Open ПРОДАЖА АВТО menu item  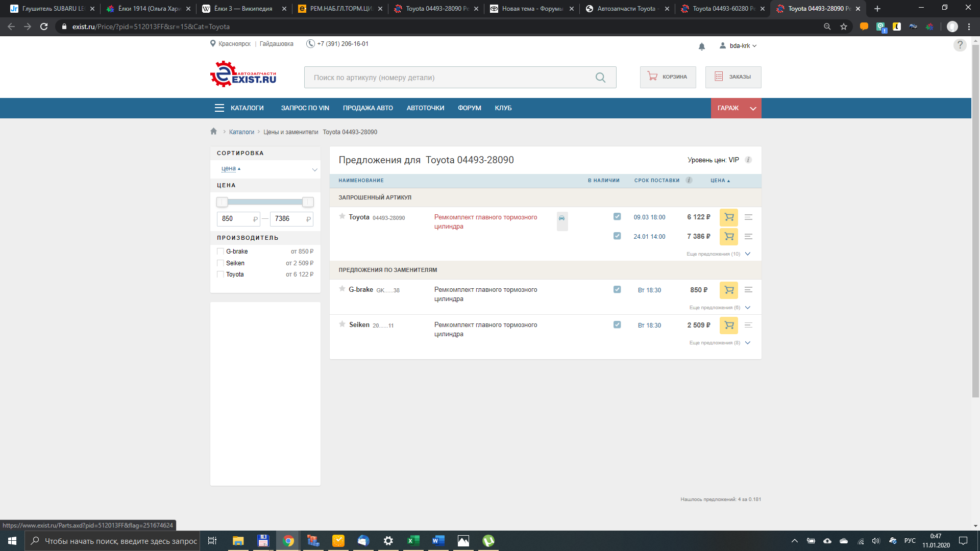(367, 108)
